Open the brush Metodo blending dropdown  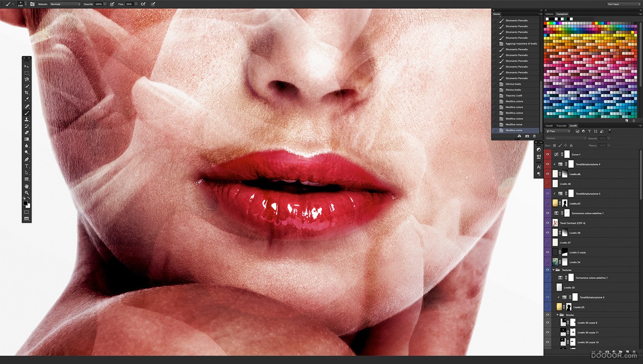65,4
